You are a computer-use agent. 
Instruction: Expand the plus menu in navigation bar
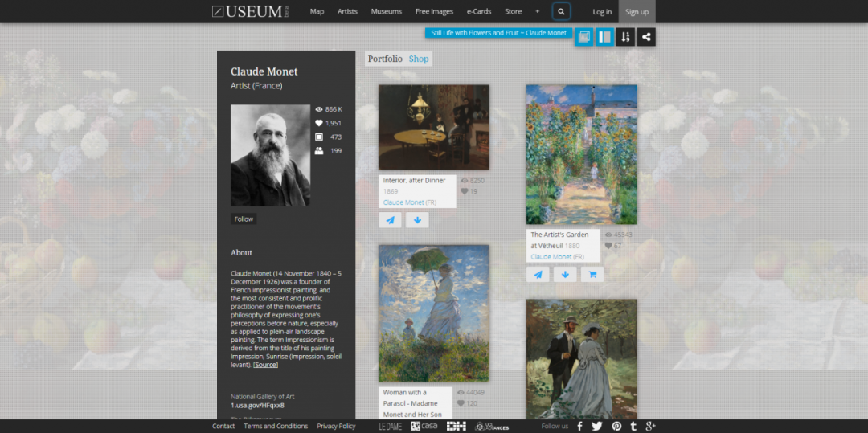[537, 11]
